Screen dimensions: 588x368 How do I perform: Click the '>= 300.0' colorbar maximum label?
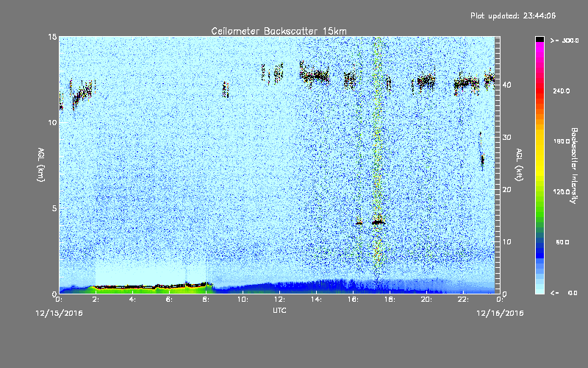click(564, 40)
